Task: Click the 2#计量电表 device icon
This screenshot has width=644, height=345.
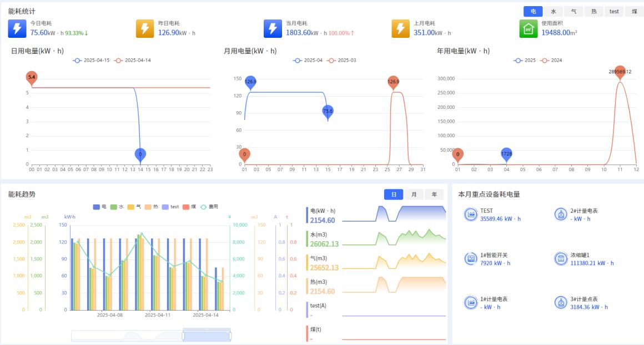Action: click(561, 214)
